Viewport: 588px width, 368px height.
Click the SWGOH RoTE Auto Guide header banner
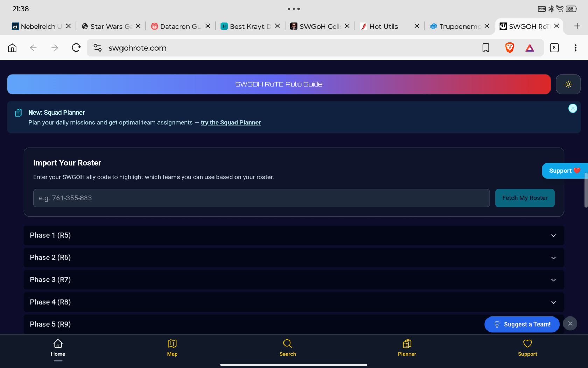[279, 84]
